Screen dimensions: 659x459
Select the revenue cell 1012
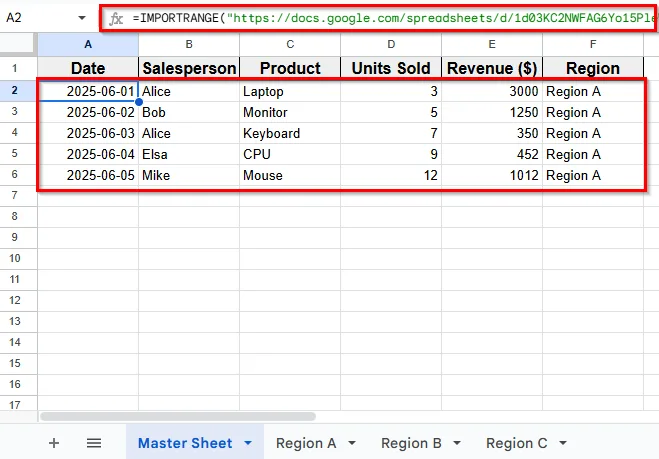[492, 175]
